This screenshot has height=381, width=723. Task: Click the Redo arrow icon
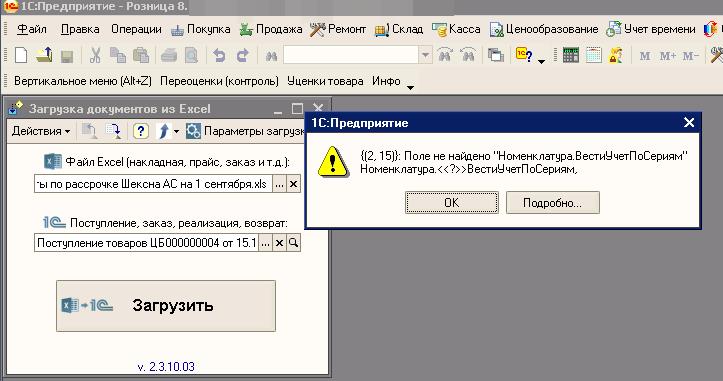pyautogui.click(x=243, y=56)
